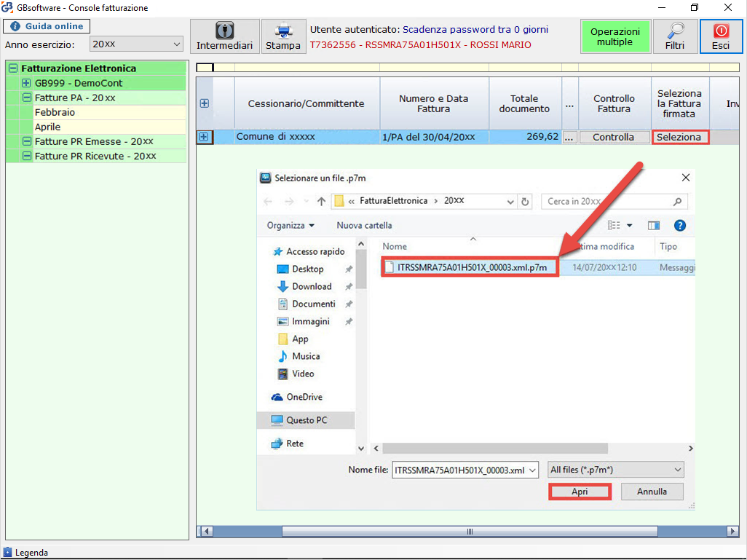Collapse the Fatture PA tree node
Image resolution: width=747 pixels, height=560 pixels.
tap(27, 98)
